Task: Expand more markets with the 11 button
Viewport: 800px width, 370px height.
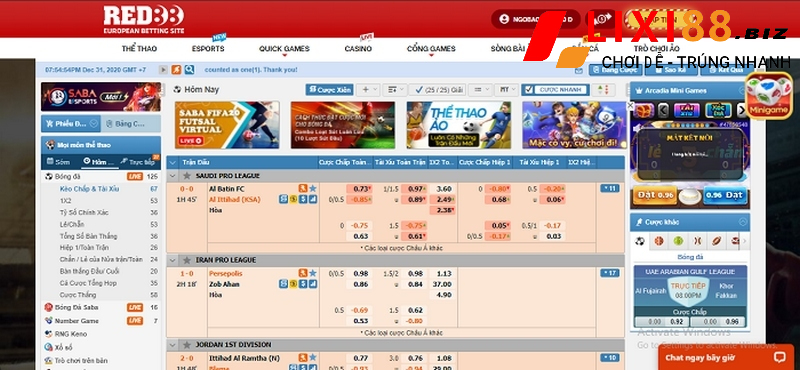Action: click(x=610, y=188)
